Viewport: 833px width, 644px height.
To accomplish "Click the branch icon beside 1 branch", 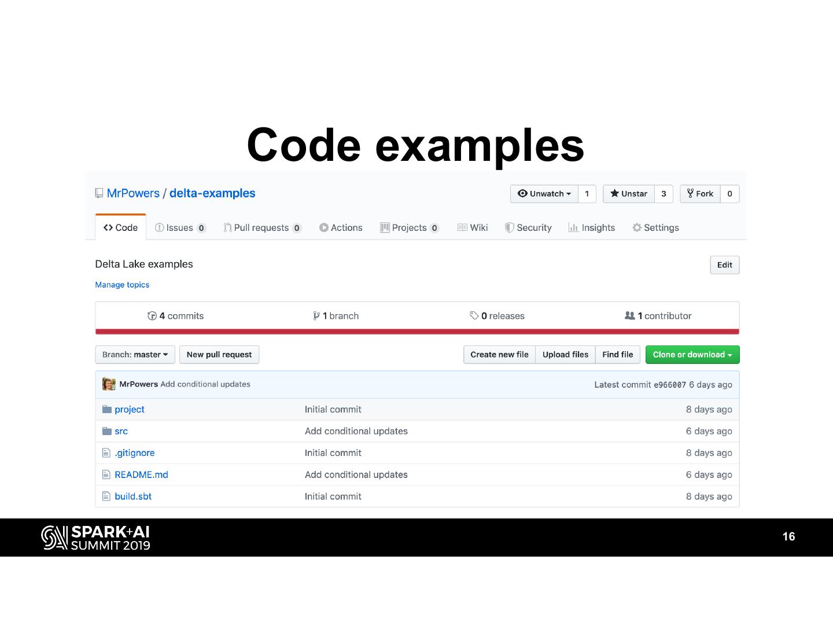I will 316,316.
